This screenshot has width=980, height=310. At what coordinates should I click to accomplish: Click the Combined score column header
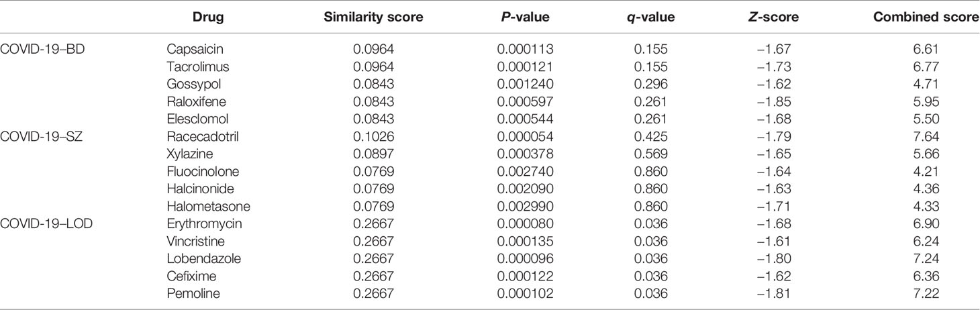pos(926,18)
